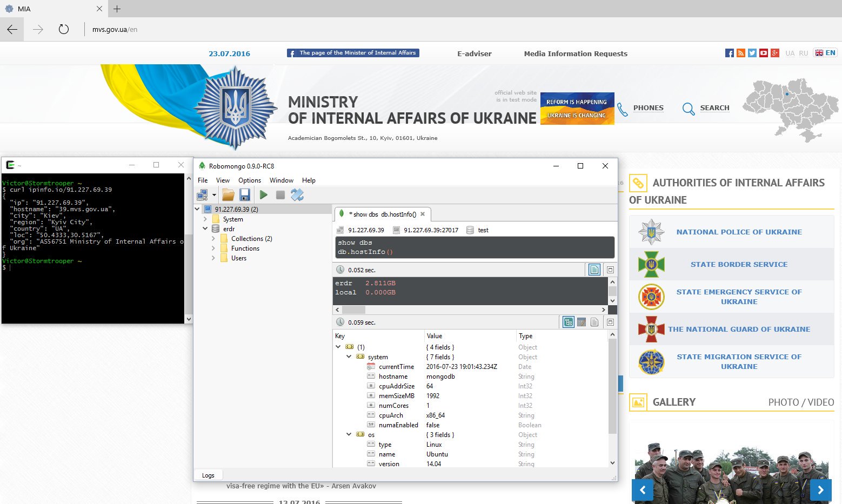842x504 pixels.
Task: Expand the System folder in tree
Action: coord(205,219)
